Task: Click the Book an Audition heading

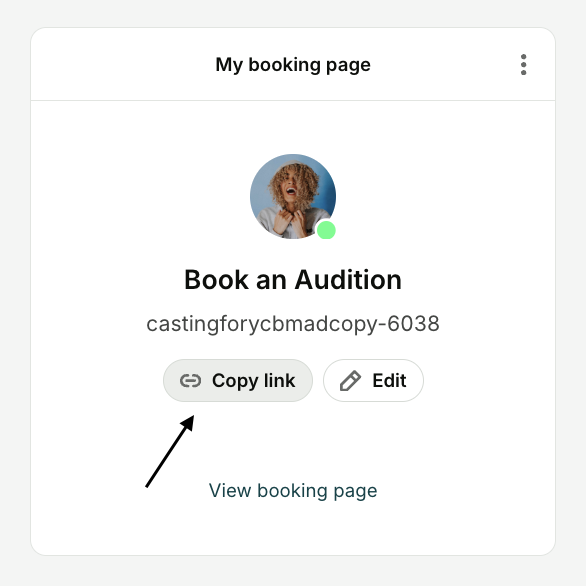Action: (293, 280)
